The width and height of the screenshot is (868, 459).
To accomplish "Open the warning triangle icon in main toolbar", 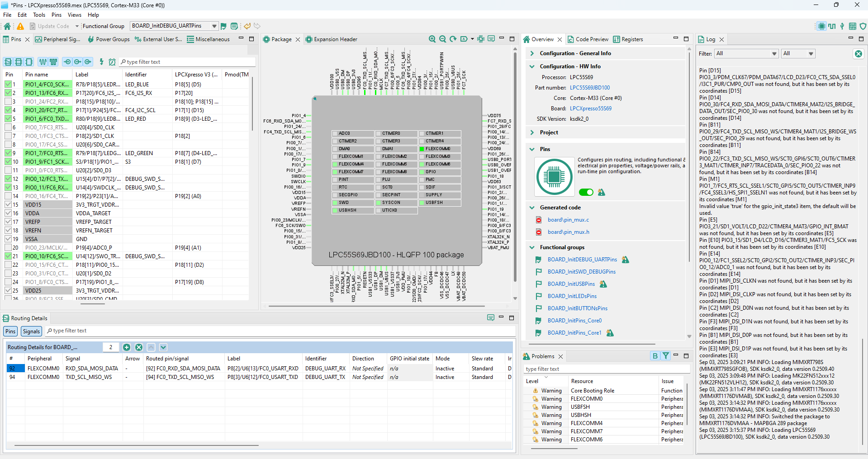I will (20, 26).
